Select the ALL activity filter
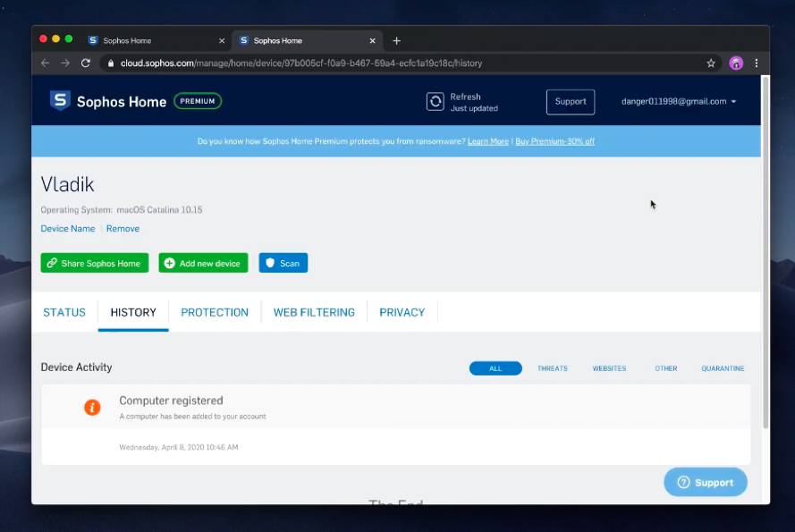795x532 pixels. click(495, 368)
